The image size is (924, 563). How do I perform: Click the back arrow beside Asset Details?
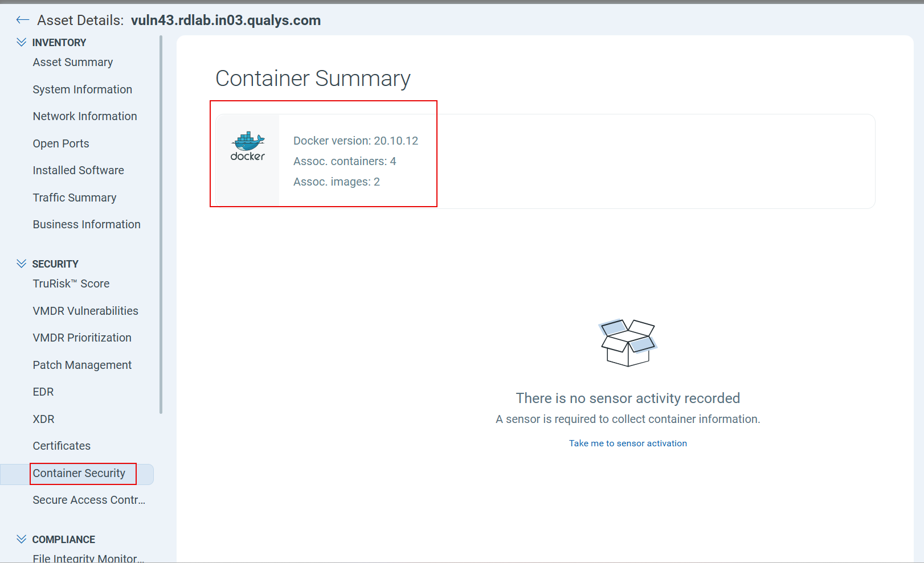click(x=23, y=20)
